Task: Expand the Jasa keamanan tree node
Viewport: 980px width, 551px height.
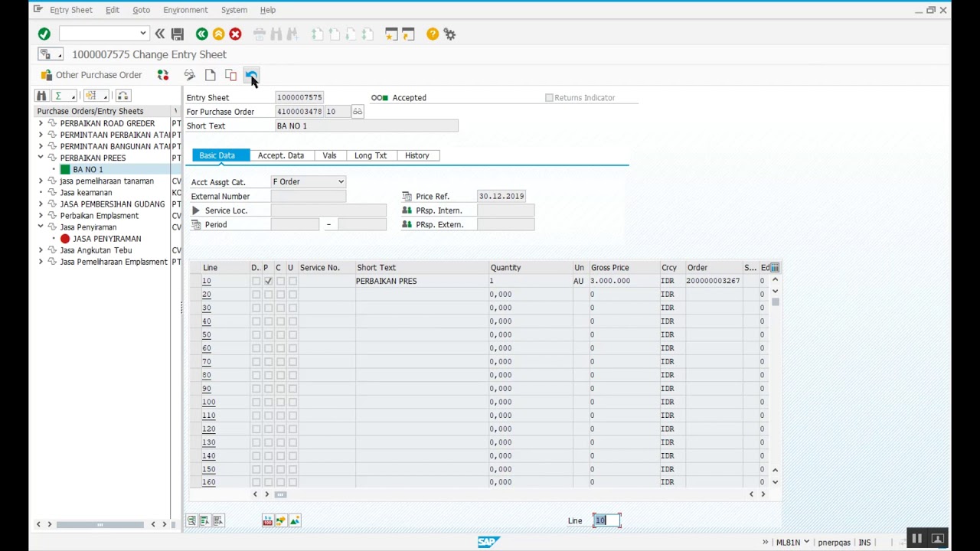Action: tap(41, 193)
